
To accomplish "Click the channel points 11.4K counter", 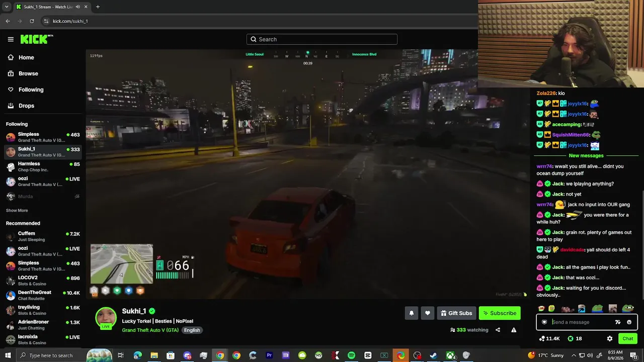I will [549, 338].
